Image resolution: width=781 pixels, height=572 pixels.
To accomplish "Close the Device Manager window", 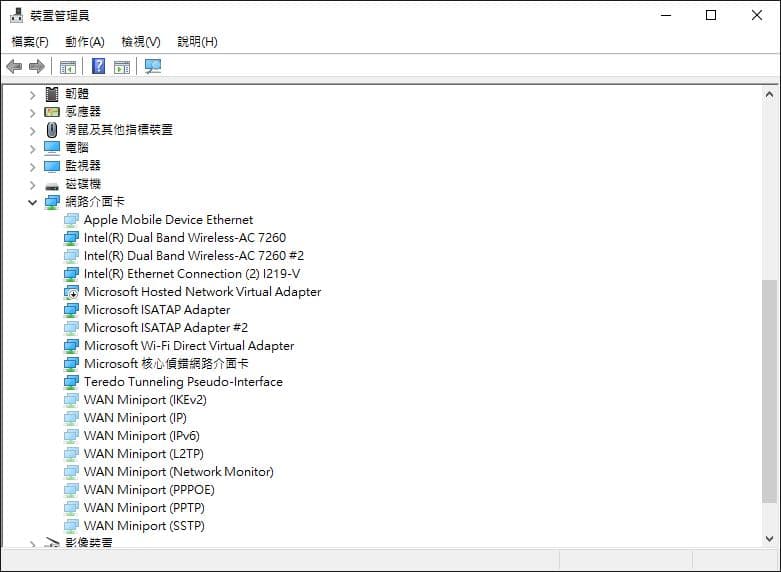I will click(757, 15).
